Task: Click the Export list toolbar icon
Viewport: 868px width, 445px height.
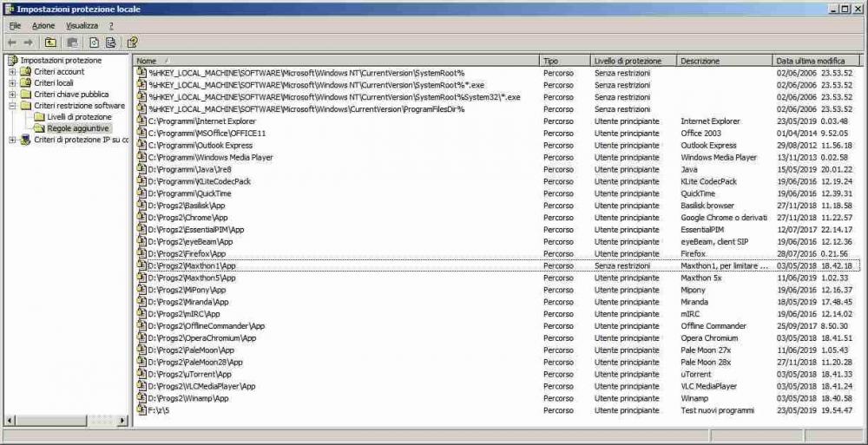Action: pyautogui.click(x=111, y=43)
